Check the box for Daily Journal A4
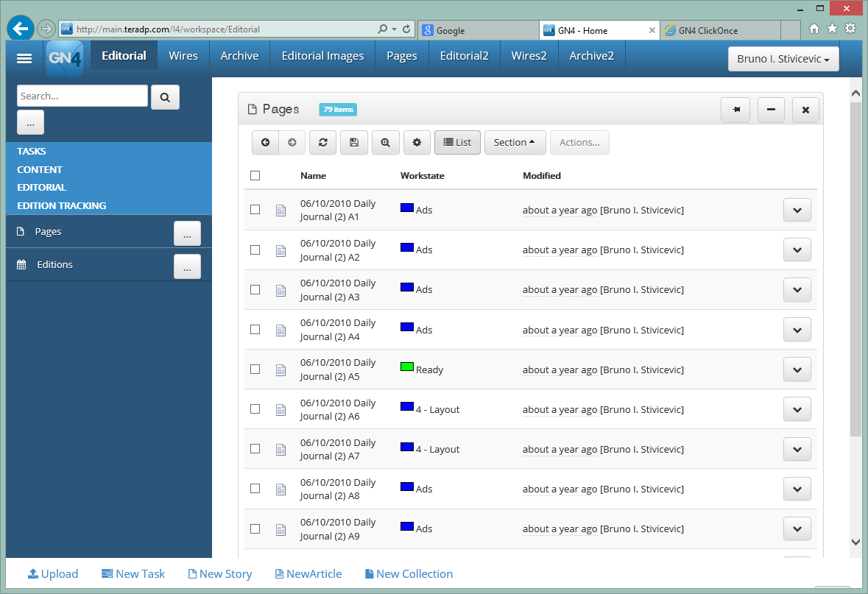The image size is (868, 594). point(255,329)
